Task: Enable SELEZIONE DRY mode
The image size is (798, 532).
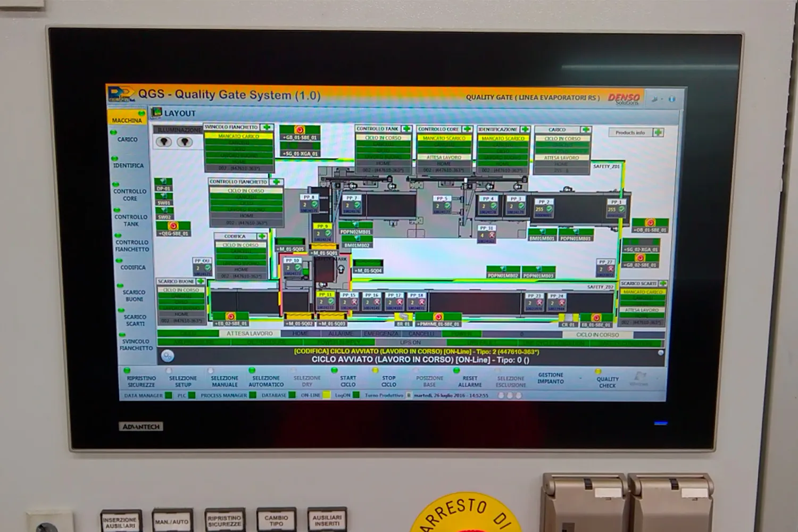Action: click(x=307, y=379)
